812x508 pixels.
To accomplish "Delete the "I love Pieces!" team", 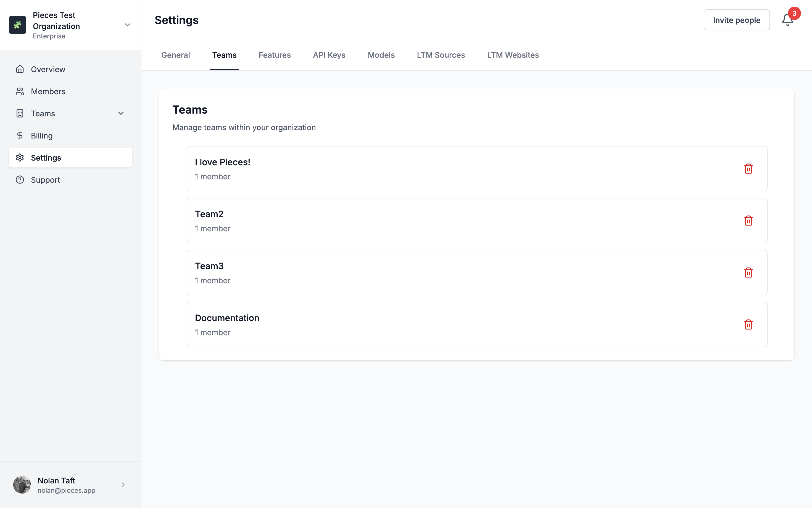I will pos(748,169).
